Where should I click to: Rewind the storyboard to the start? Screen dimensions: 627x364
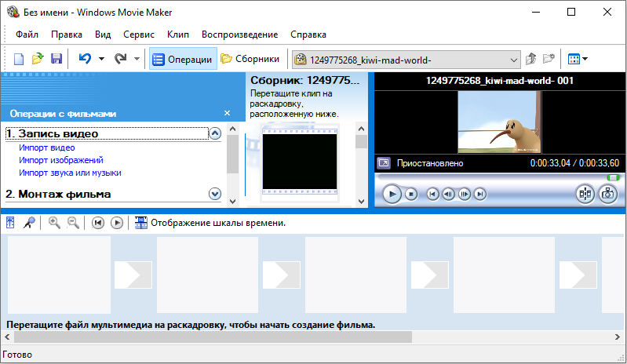pyautogui.click(x=97, y=223)
